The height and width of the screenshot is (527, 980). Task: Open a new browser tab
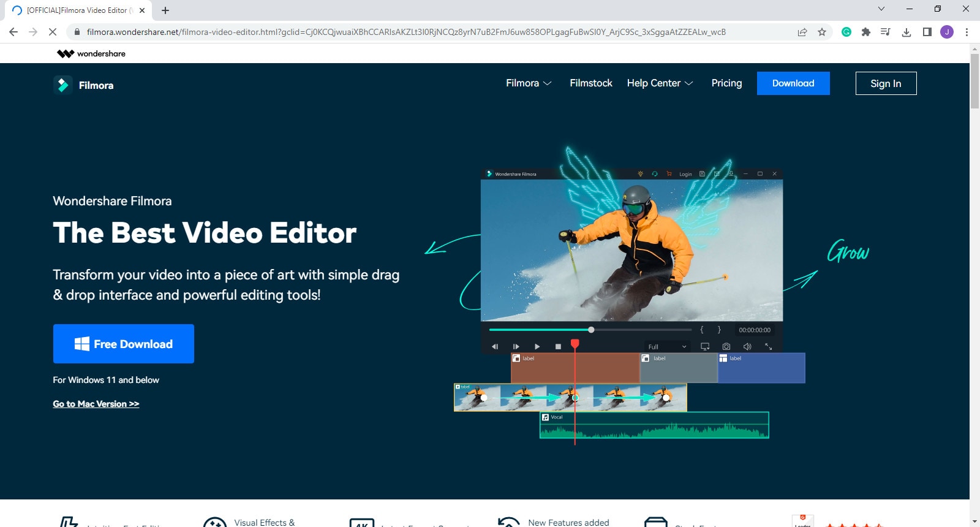(x=165, y=10)
